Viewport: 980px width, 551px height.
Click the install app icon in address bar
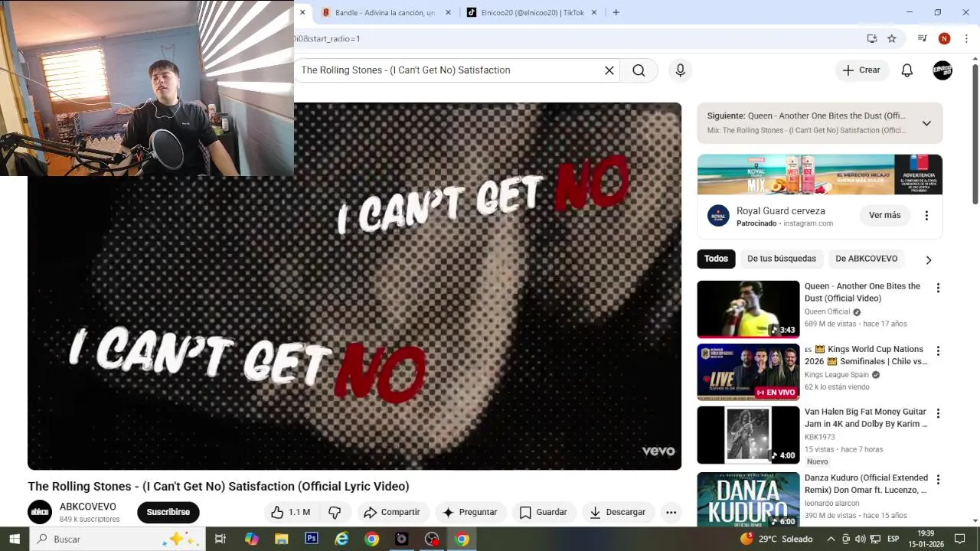(x=872, y=38)
